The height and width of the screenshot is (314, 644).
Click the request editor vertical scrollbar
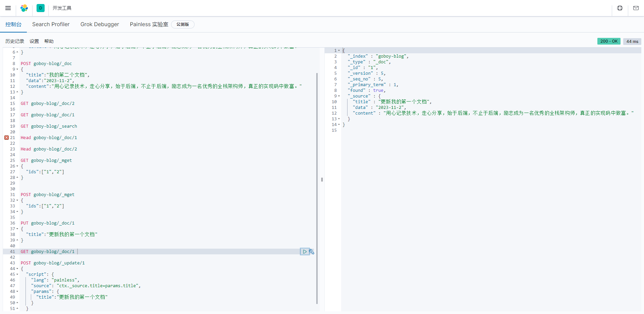tap(317, 188)
